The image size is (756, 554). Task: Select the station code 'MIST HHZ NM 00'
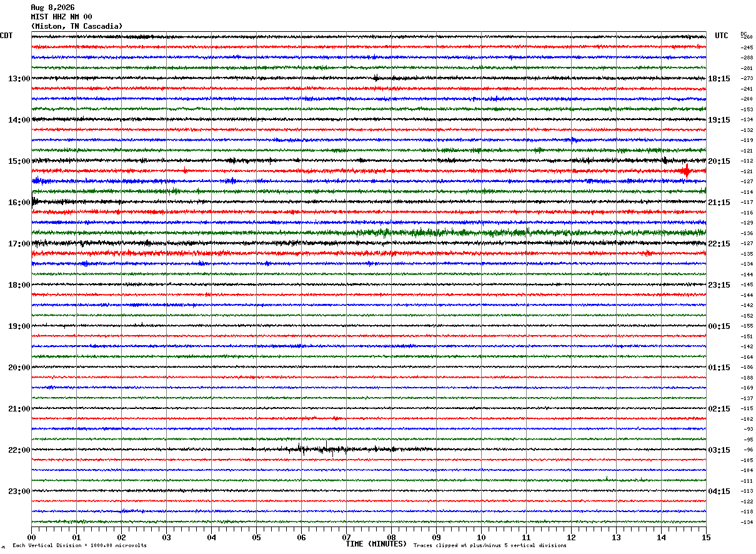pyautogui.click(x=61, y=17)
